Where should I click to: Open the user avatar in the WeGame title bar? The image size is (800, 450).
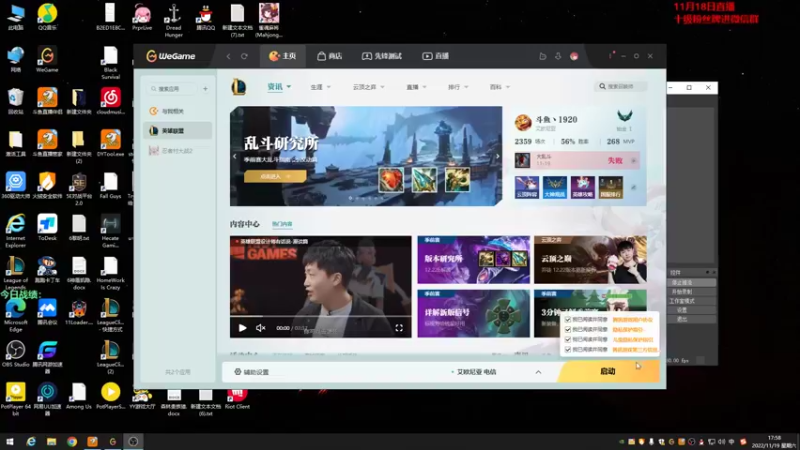pyautogui.click(x=574, y=56)
